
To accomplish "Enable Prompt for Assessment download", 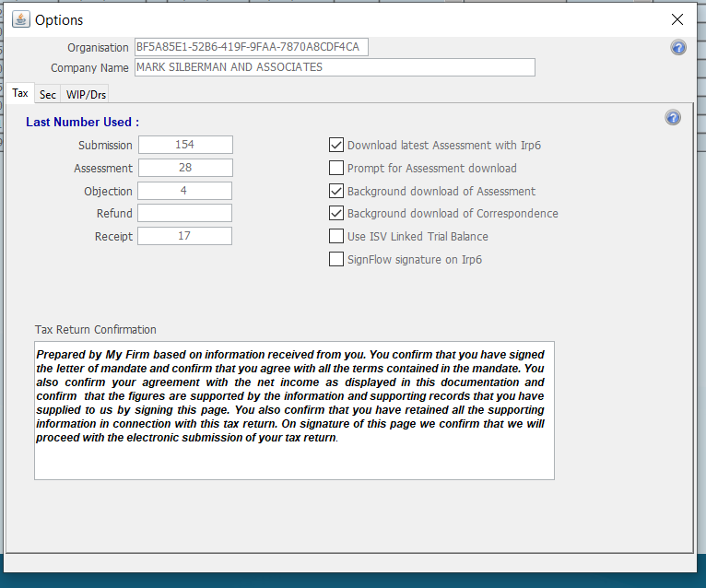I will click(x=336, y=168).
